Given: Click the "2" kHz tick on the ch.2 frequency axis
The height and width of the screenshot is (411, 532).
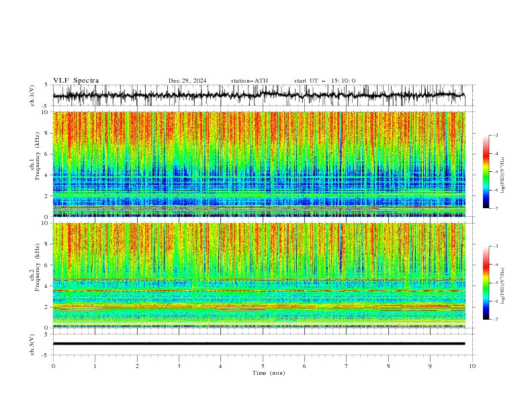Looking at the screenshot, I should tap(46, 307).
